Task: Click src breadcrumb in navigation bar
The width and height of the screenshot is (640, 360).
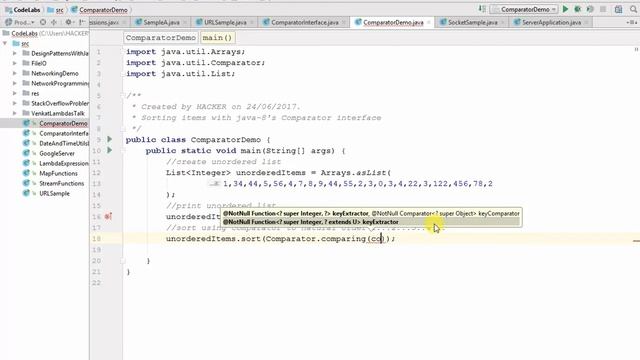Action: pos(56,9)
